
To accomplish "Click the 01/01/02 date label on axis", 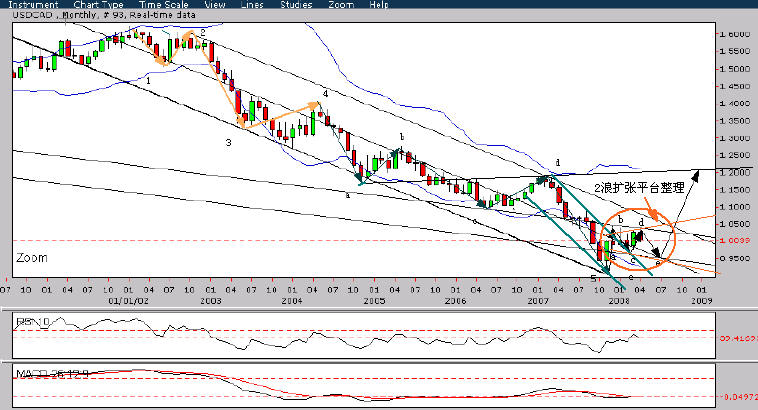I will click(129, 301).
